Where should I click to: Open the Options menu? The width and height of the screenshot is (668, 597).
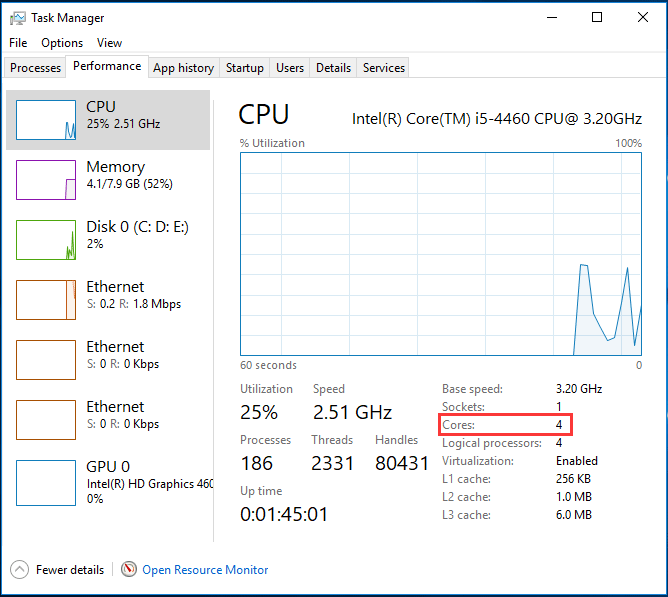coord(62,43)
